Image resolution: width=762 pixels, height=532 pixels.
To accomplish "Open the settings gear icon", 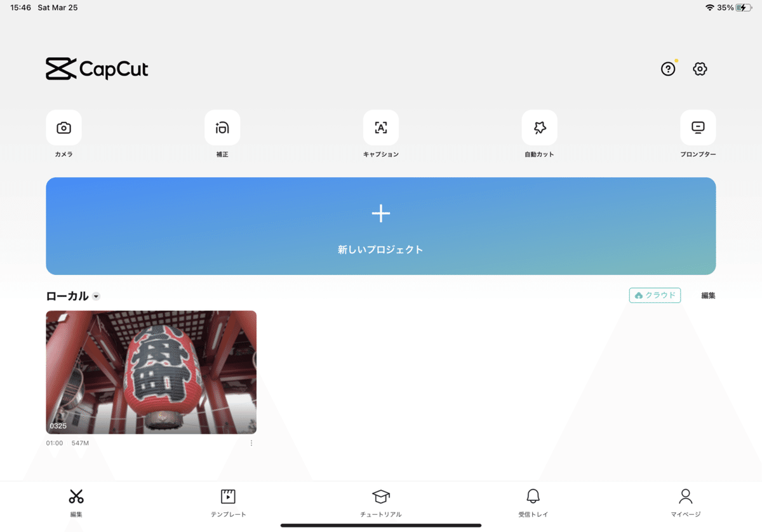I will click(700, 69).
